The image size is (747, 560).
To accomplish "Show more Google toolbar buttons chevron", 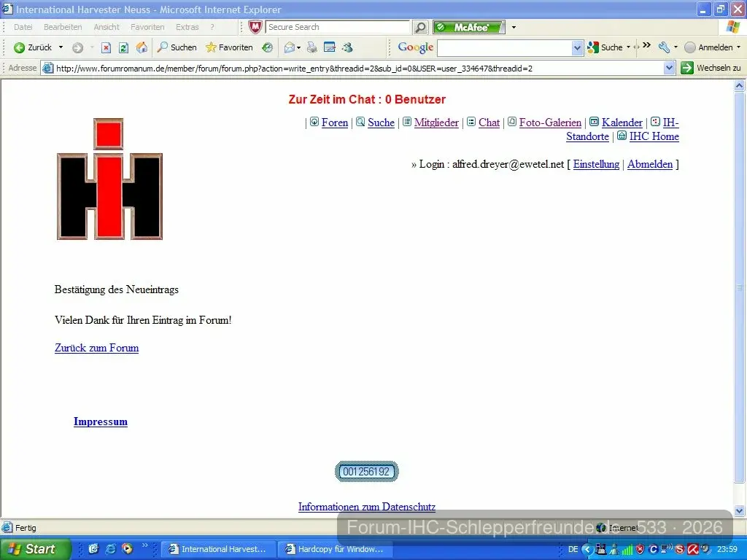I will pos(646,45).
